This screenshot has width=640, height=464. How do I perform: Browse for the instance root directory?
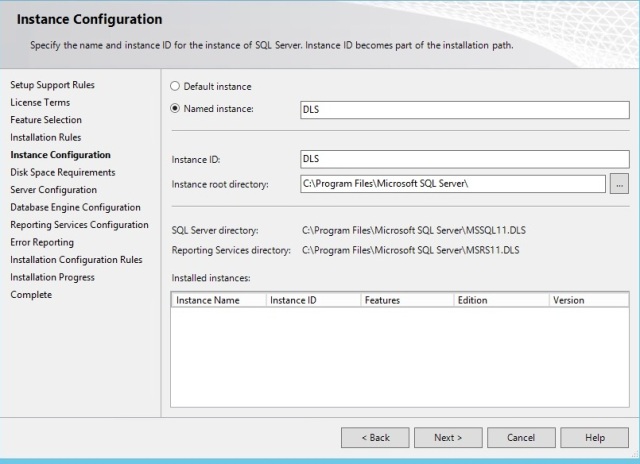pos(619,184)
